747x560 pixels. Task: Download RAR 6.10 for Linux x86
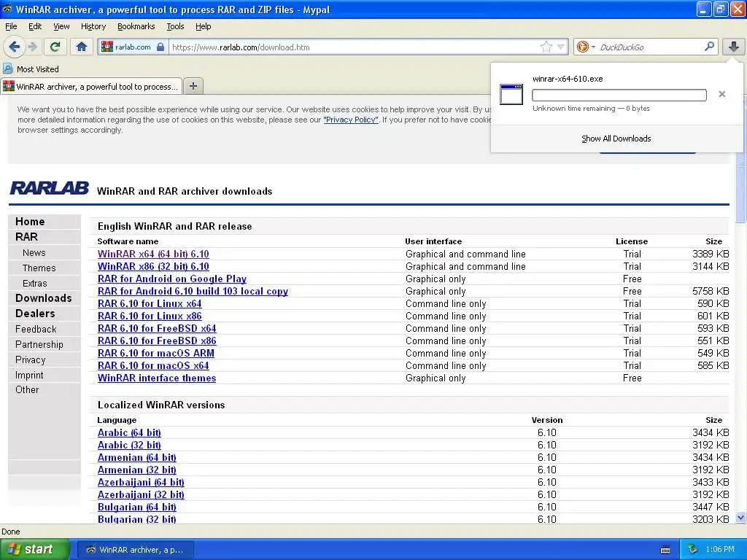tap(150, 316)
